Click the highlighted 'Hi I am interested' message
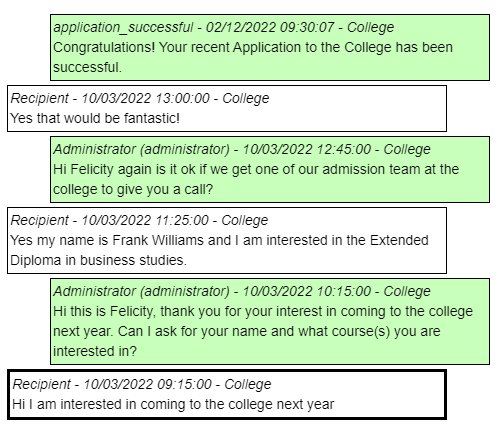The width and height of the screenshot is (500, 437). coord(227,394)
